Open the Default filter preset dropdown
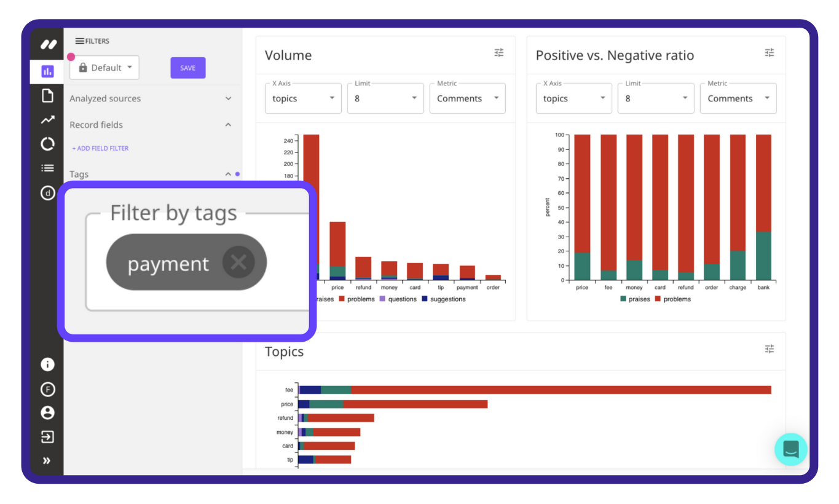839x504 pixels. click(x=104, y=68)
